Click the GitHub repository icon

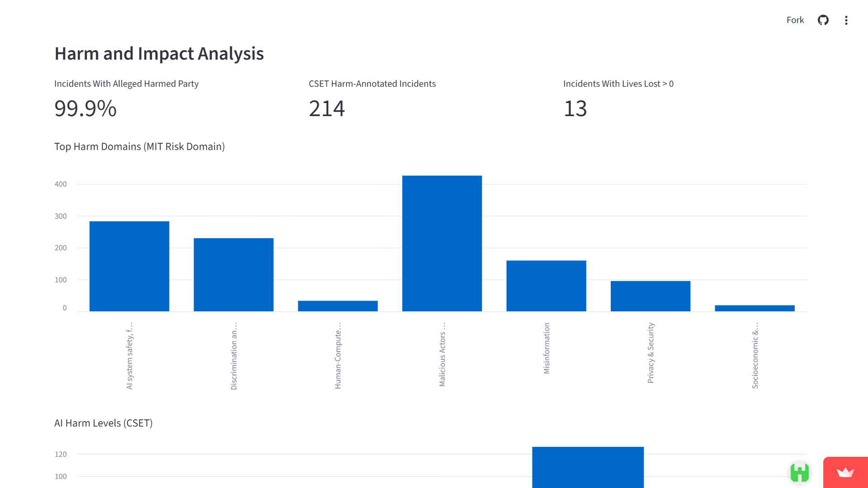tap(823, 20)
